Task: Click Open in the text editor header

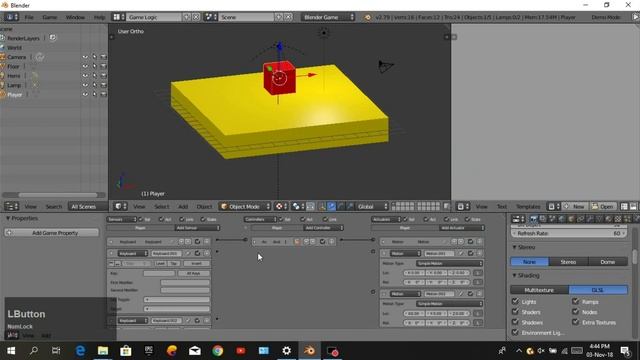Action: [x=602, y=207]
